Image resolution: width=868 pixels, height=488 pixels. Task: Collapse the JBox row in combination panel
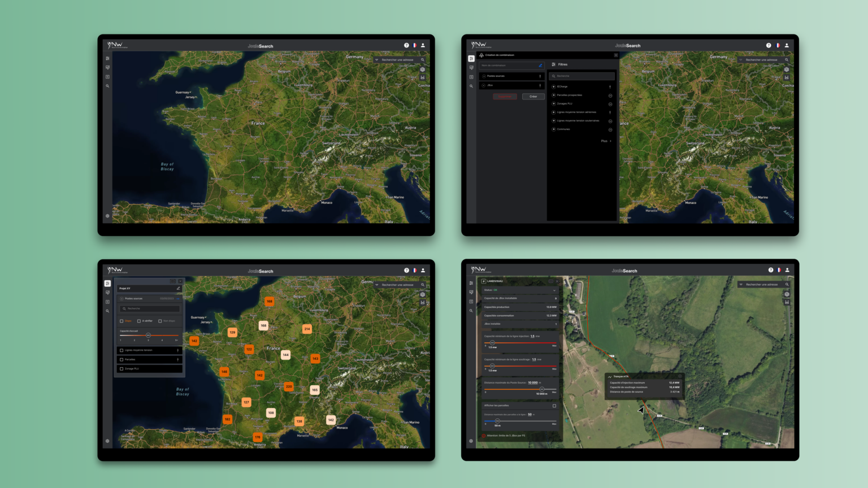pos(484,85)
